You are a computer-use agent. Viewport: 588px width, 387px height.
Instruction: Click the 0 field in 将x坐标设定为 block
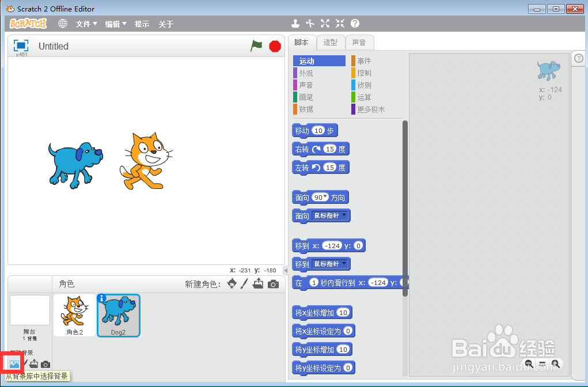(x=348, y=331)
